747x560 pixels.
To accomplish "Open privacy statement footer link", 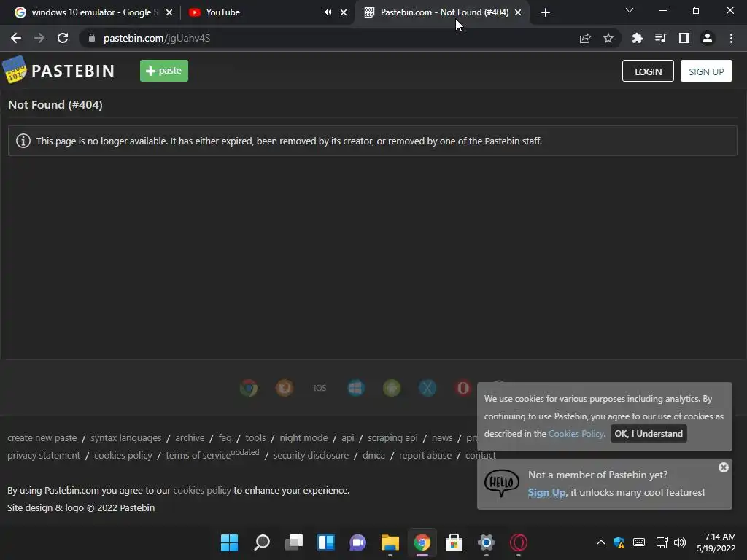I will [44, 455].
